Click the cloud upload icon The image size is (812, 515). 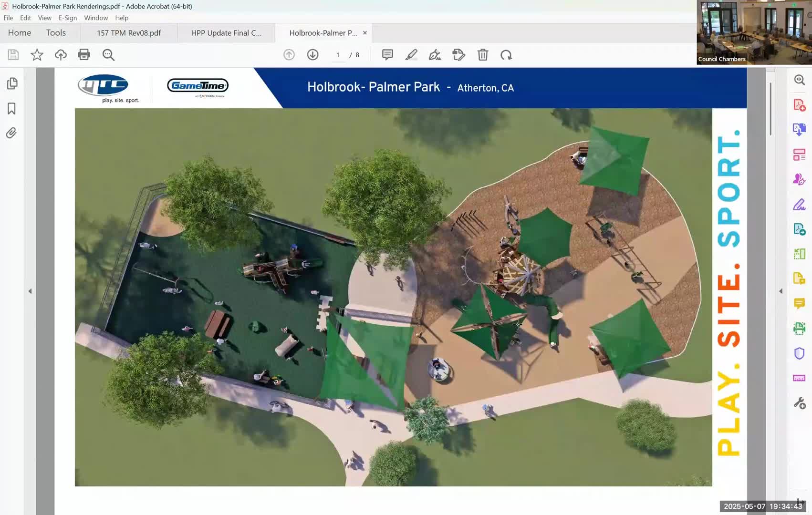[x=61, y=55]
